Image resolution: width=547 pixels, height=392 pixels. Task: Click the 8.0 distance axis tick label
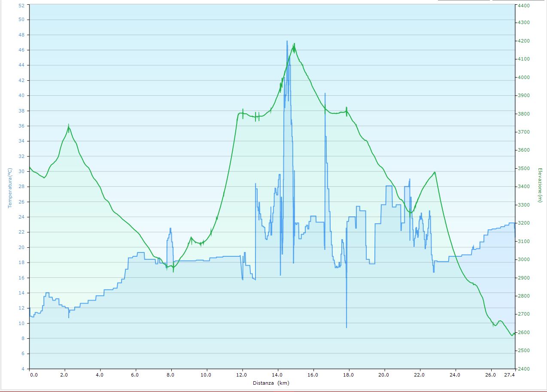point(171,375)
